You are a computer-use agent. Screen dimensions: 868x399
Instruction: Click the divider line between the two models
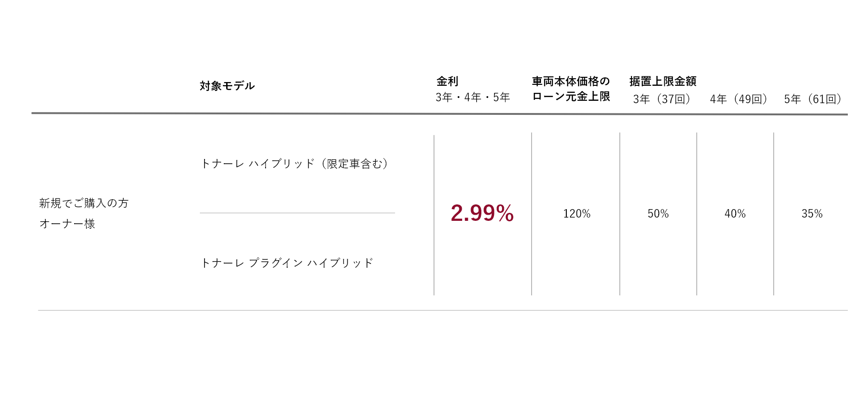pyautogui.click(x=297, y=213)
